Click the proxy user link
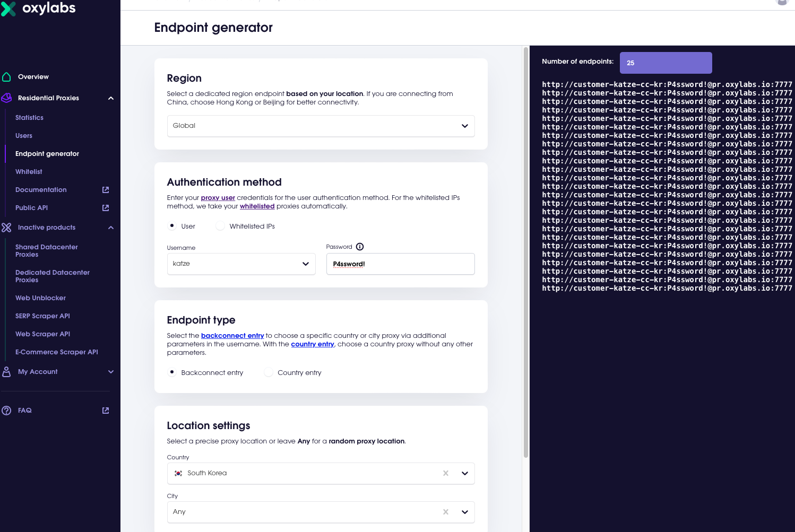 218,198
